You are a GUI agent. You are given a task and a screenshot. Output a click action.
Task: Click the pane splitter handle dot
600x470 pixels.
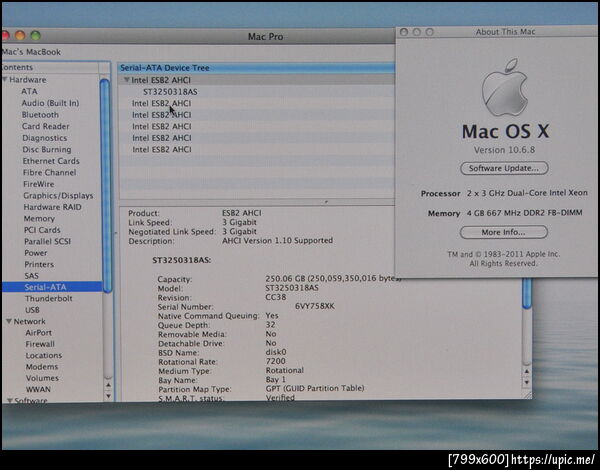click(326, 202)
